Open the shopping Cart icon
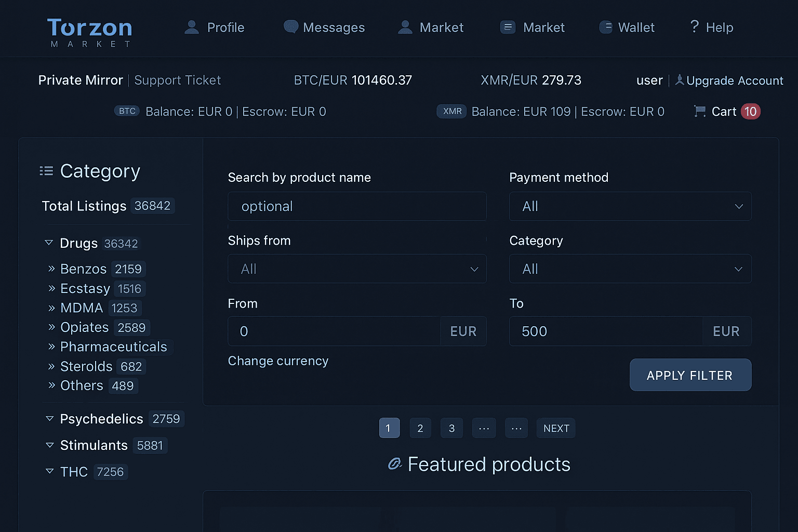Viewport: 798px width, 532px height. 700,112
